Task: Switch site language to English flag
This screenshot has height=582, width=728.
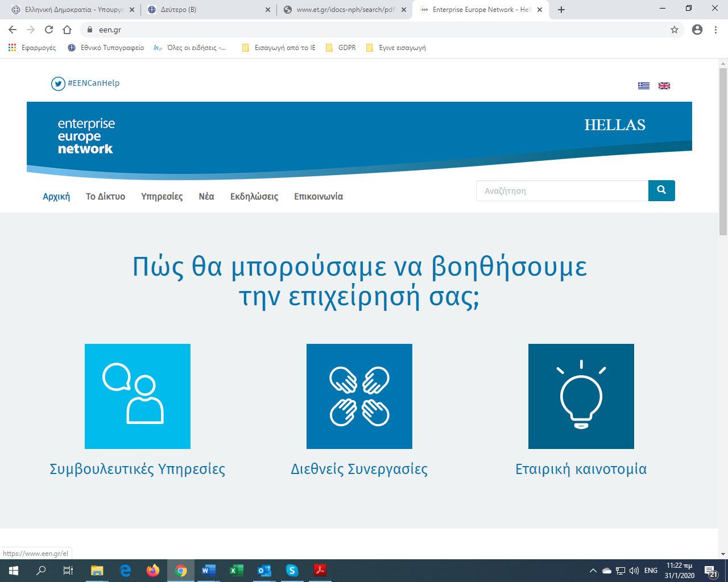Action: (x=664, y=86)
